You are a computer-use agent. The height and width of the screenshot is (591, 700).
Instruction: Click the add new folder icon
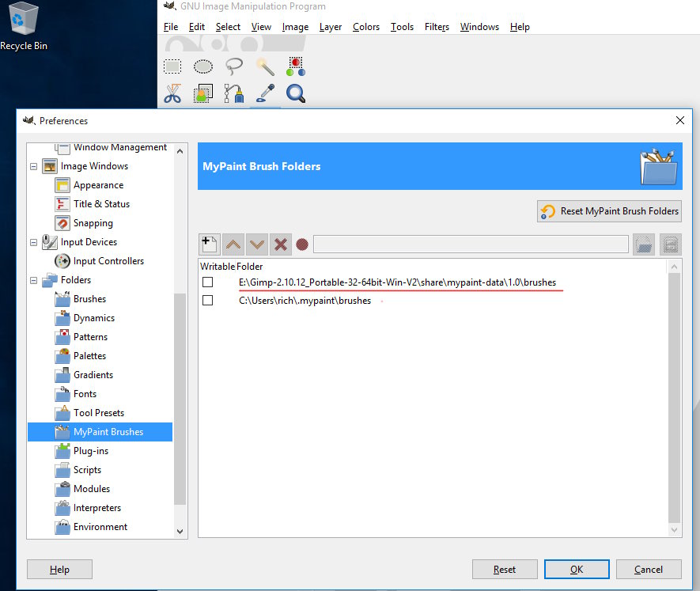(x=209, y=244)
